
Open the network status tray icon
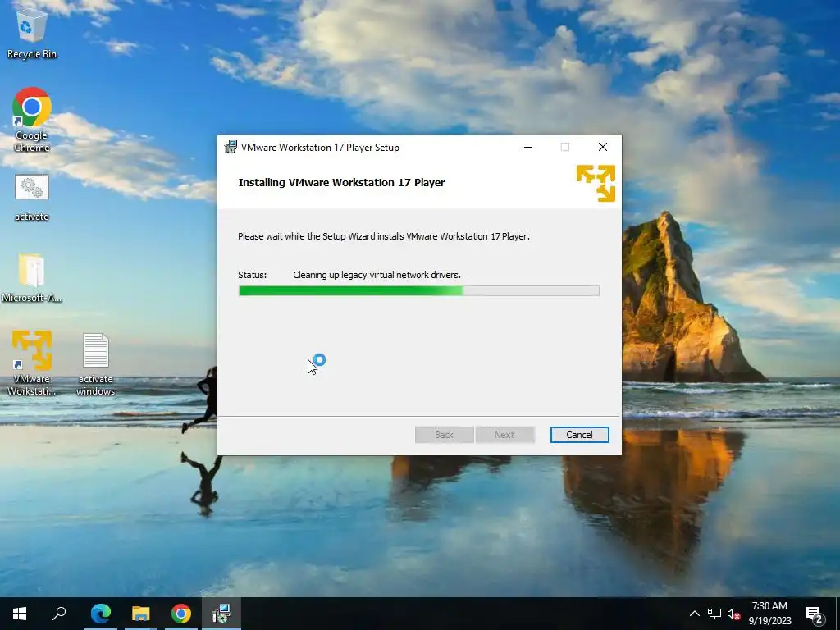point(714,614)
